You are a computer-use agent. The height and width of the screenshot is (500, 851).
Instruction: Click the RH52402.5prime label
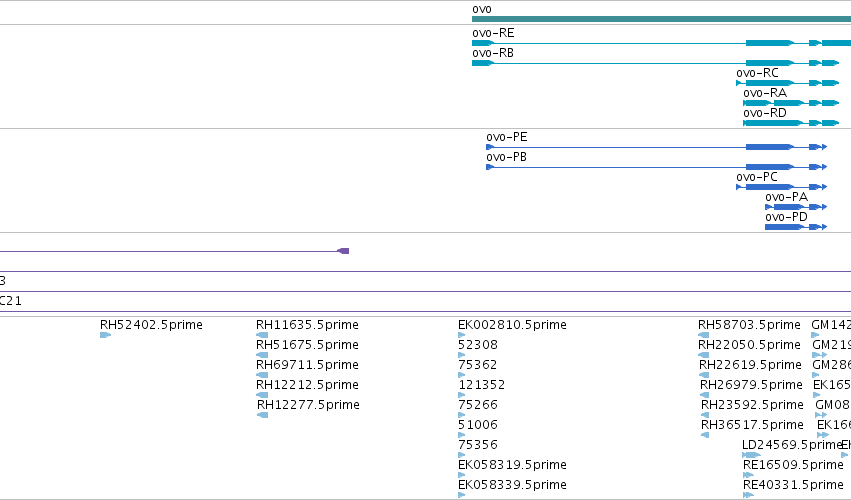point(151,325)
